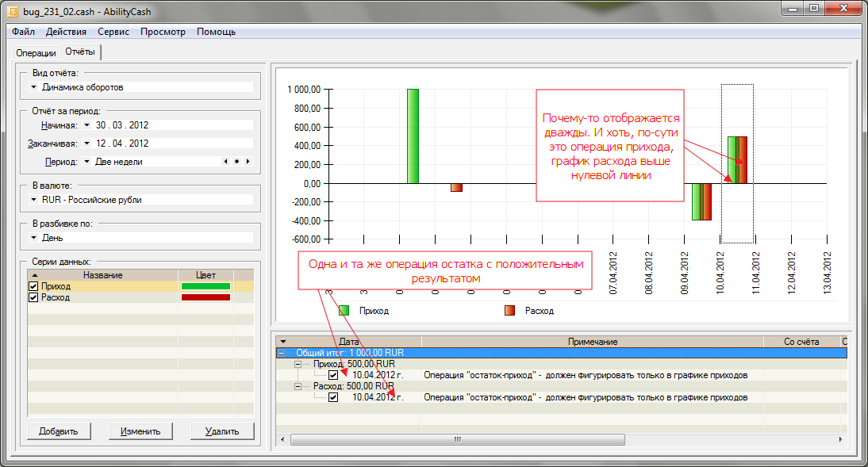Image resolution: width=868 pixels, height=467 pixels.
Task: Open the grid column menu arrow beside Дата
Action: [x=283, y=341]
